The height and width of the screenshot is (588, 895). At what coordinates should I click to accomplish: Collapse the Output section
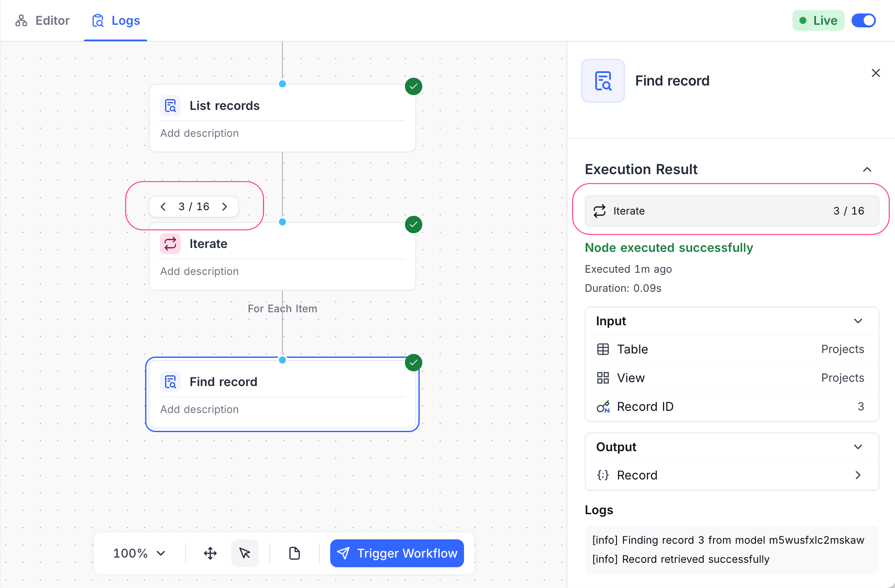tap(858, 447)
